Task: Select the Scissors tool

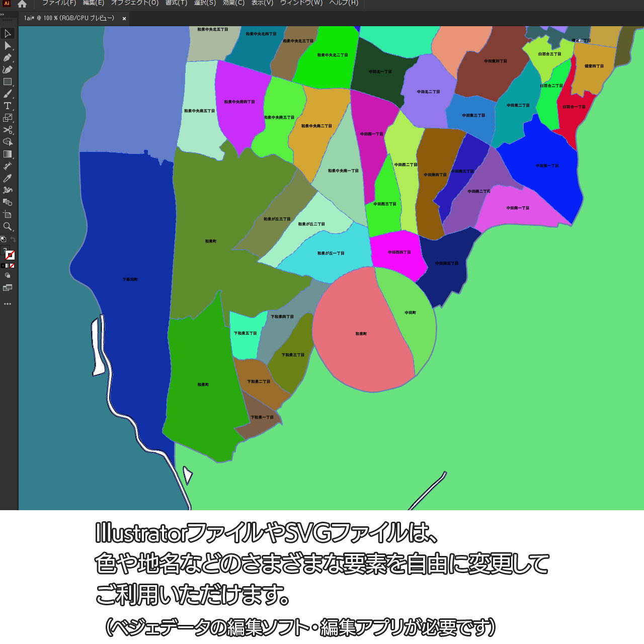Action: [8, 130]
